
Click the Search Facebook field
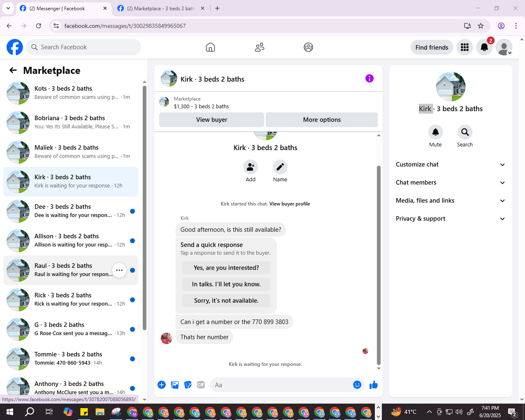point(84,47)
